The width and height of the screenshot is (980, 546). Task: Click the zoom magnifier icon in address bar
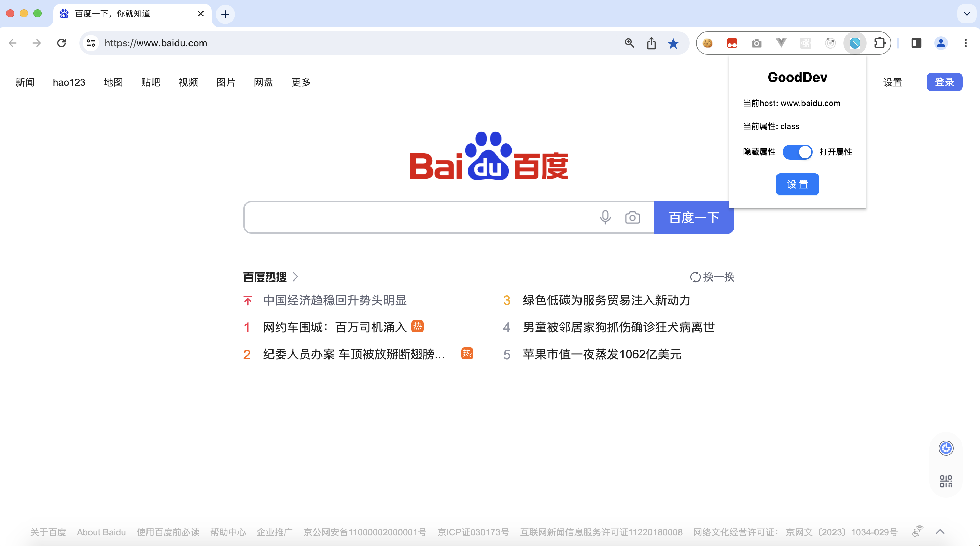click(x=629, y=43)
